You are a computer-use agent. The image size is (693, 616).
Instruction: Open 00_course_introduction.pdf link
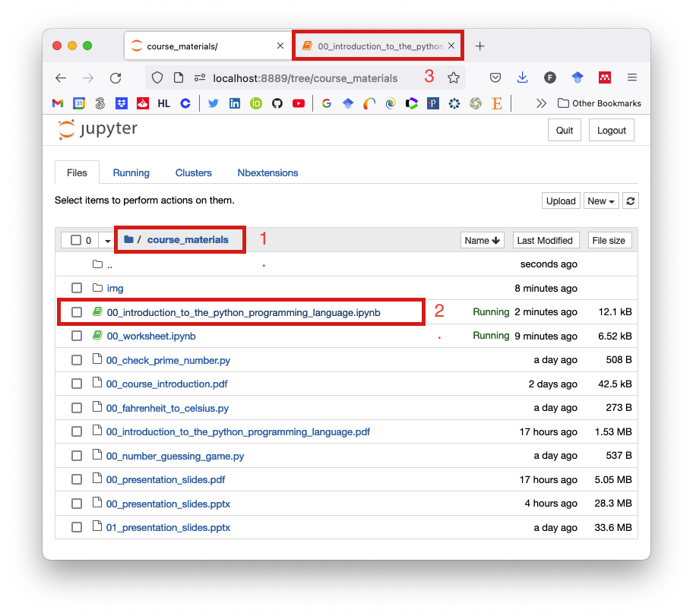tap(167, 384)
